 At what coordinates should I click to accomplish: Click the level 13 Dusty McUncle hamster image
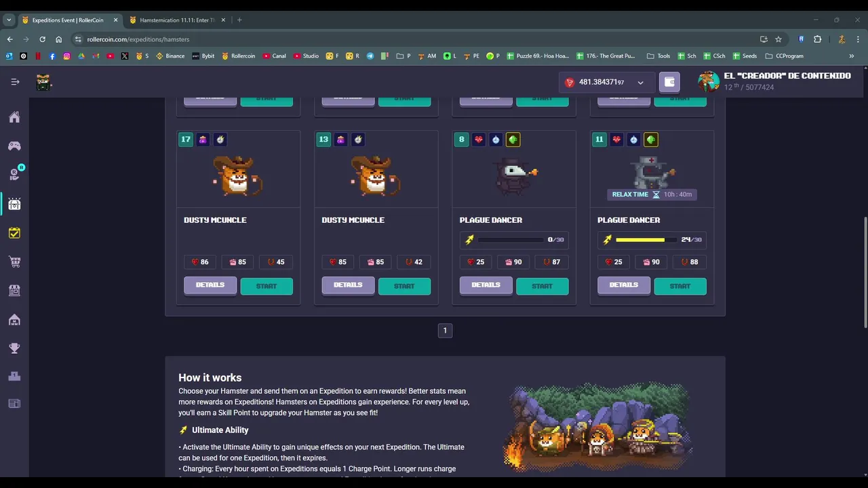(x=375, y=176)
